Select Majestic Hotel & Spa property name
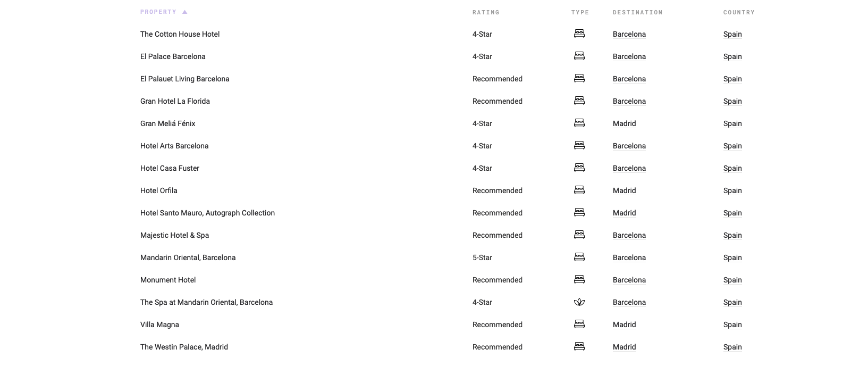This screenshot has height=366, width=868. click(174, 235)
